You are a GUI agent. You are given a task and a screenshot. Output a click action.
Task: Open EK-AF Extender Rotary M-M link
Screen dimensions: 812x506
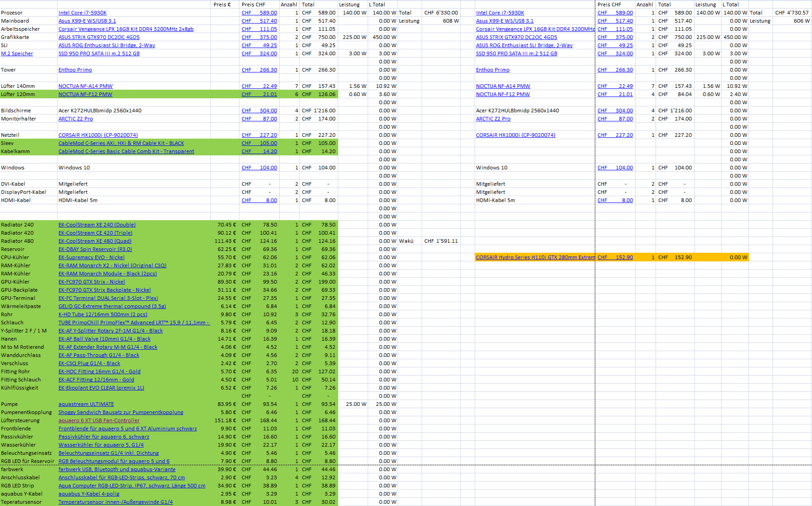point(108,347)
